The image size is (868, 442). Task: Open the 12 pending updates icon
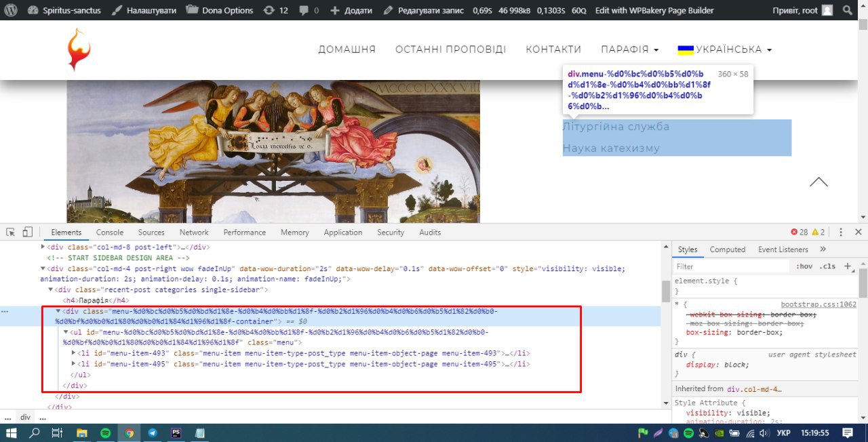[275, 10]
